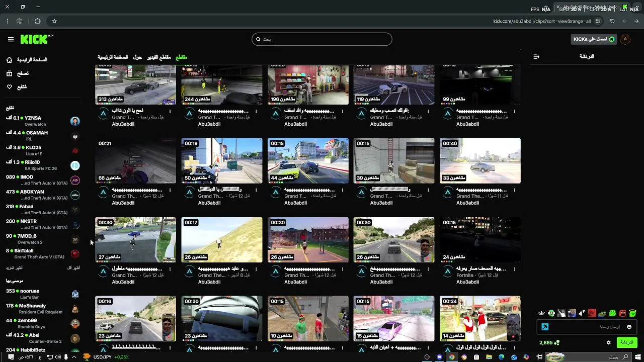Viewport: 644px width, 362px height.
Task: Show hidden system tray icons chevron
Action: pyautogui.click(x=74, y=357)
